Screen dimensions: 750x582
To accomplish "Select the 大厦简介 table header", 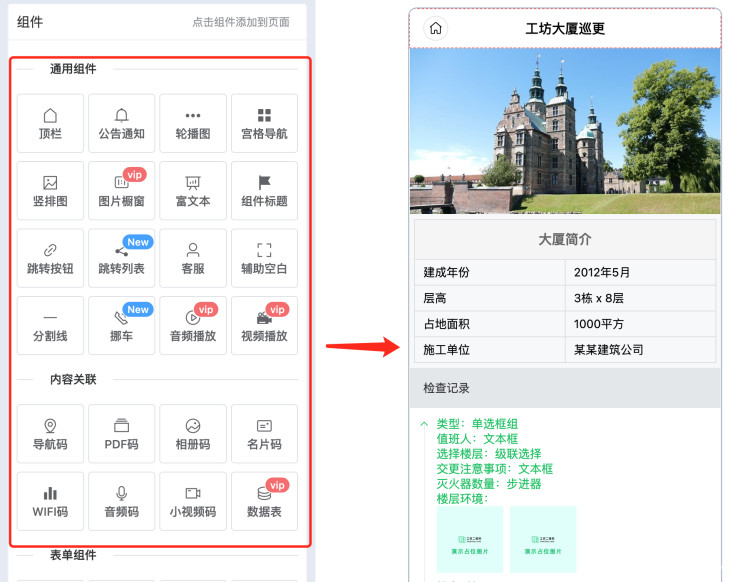I will [x=565, y=240].
